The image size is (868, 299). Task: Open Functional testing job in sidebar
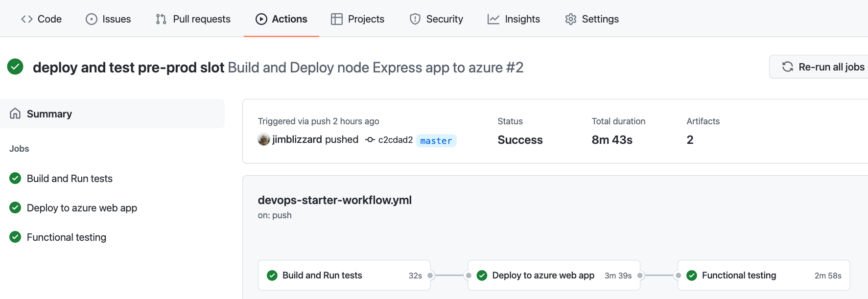point(67,237)
